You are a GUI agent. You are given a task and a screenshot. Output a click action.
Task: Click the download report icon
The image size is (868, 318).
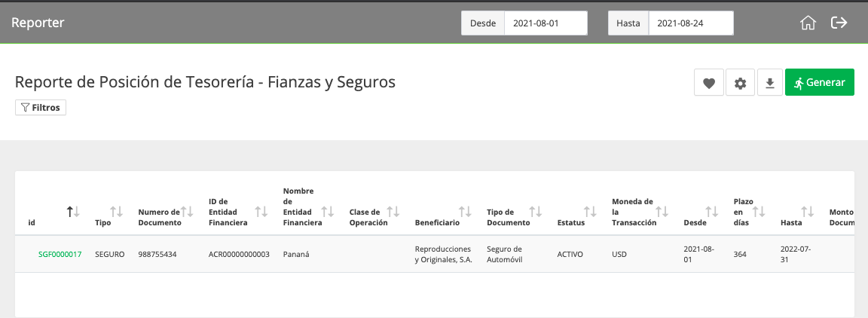[769, 83]
